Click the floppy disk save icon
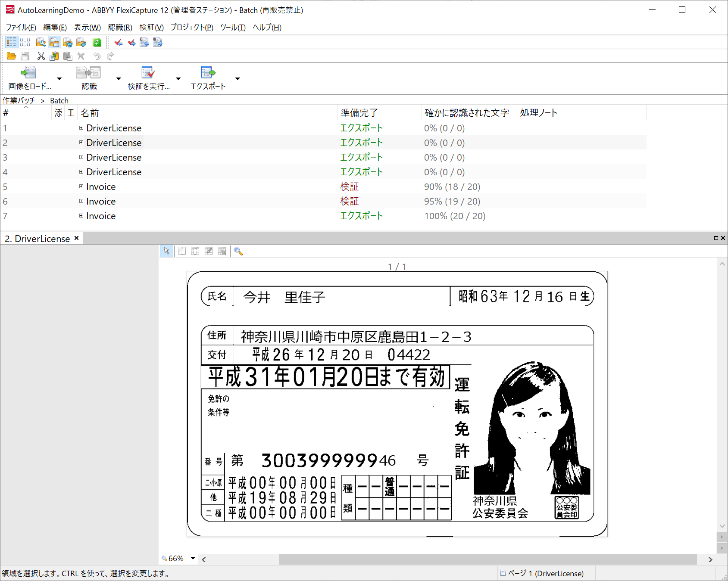Image resolution: width=728 pixels, height=581 pixels. tap(25, 56)
